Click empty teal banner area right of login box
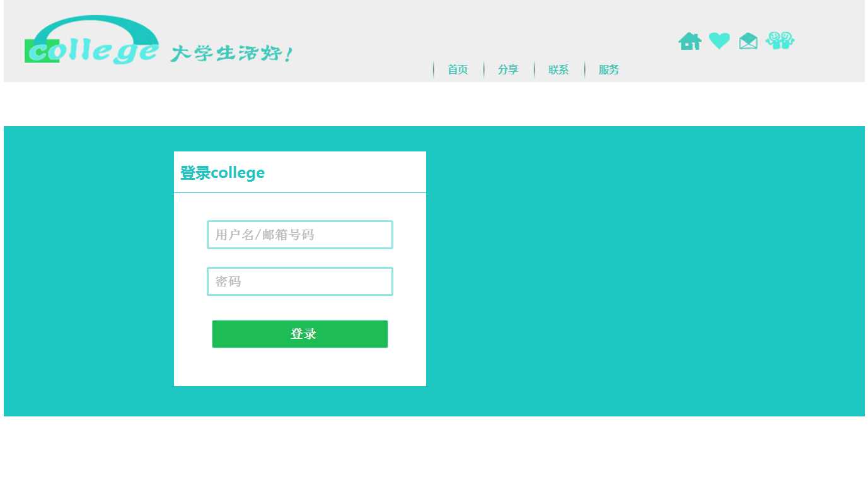The width and height of the screenshot is (868, 494). tap(643, 271)
